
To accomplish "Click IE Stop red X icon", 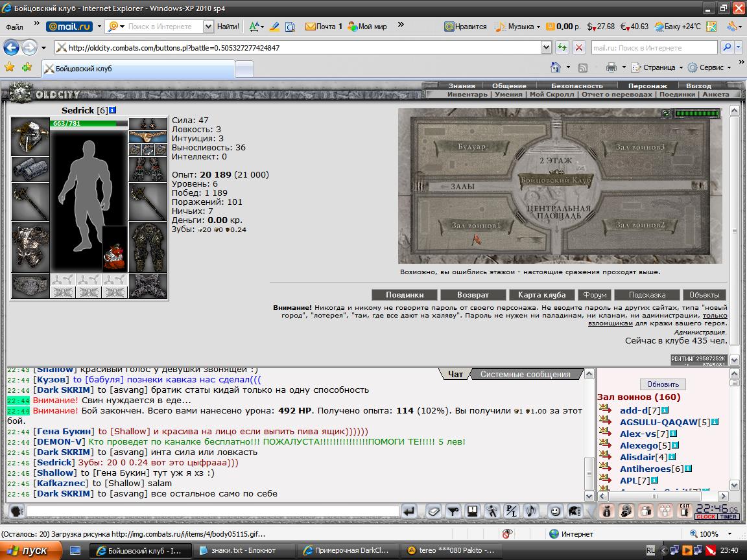I will tap(578, 47).
